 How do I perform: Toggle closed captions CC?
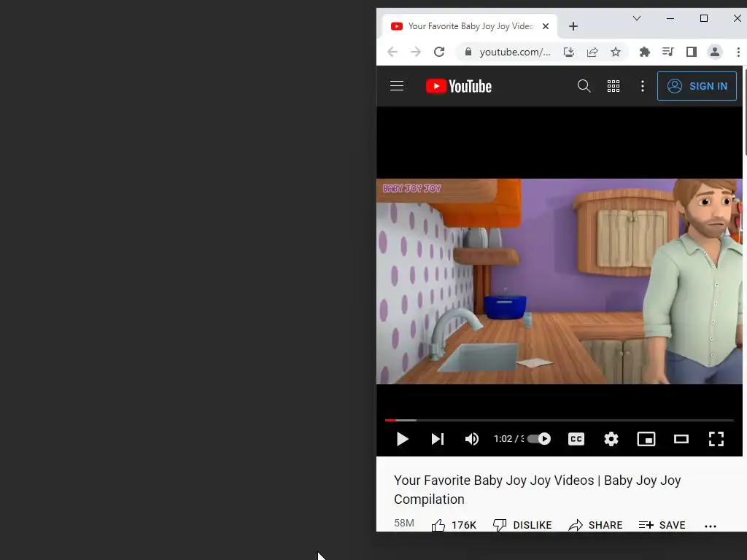pyautogui.click(x=576, y=439)
